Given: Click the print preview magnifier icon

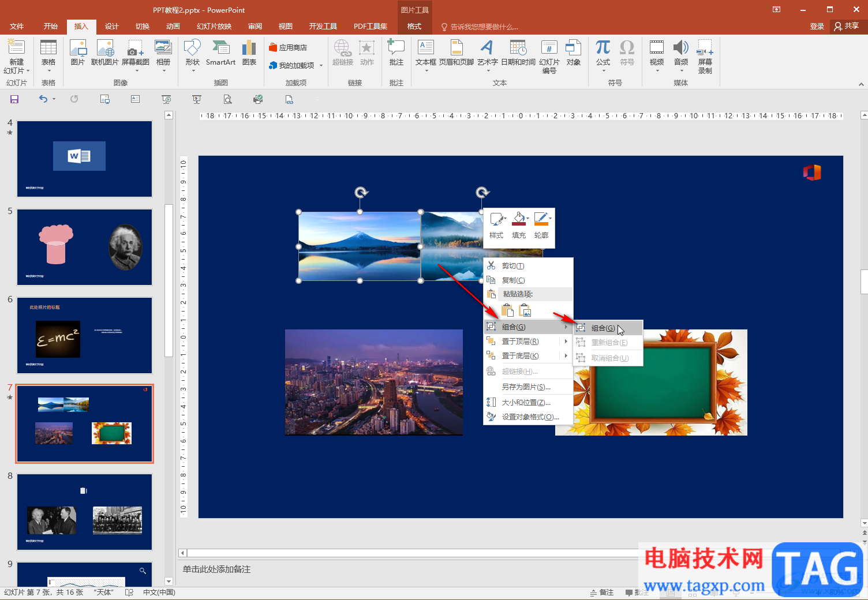Looking at the screenshot, I should coord(227,99).
